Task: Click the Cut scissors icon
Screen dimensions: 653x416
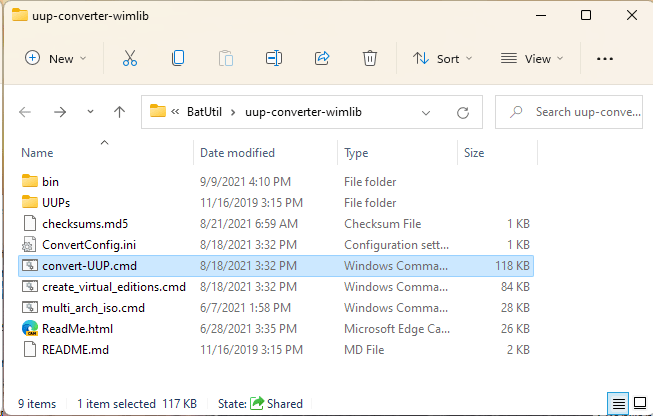Action: click(x=129, y=58)
